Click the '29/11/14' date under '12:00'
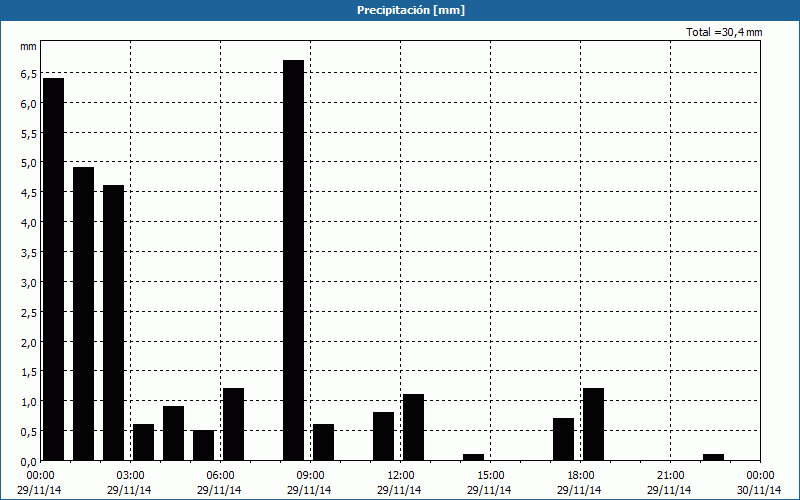The height and width of the screenshot is (500, 800). 399,490
